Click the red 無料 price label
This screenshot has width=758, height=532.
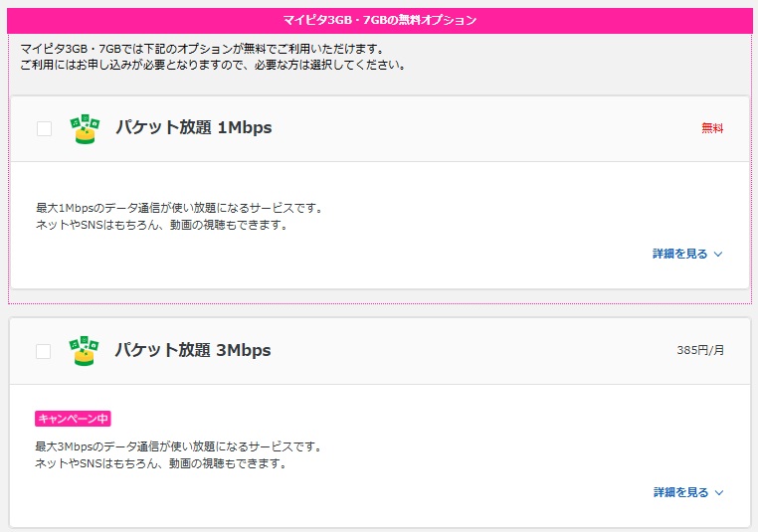pyautogui.click(x=712, y=128)
